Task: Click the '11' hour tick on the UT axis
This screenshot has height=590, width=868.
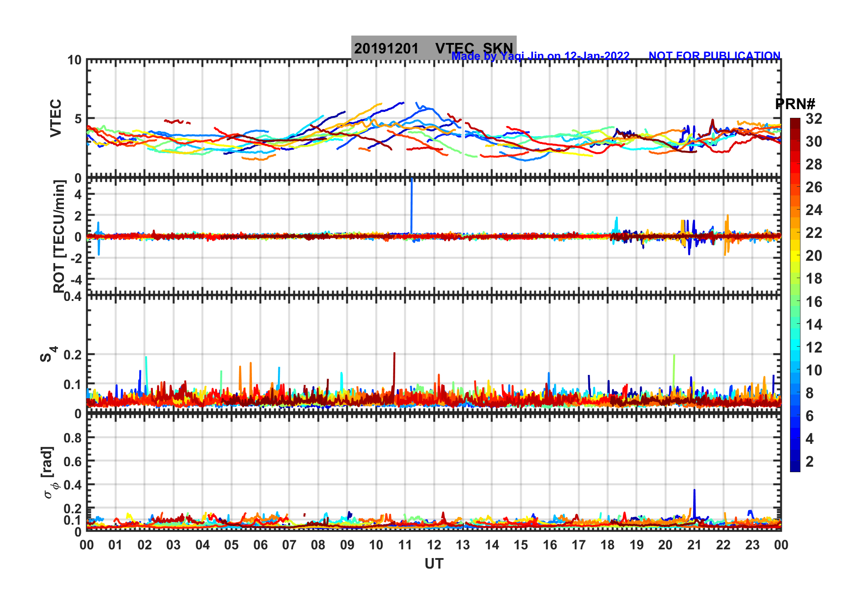Action: [x=405, y=545]
